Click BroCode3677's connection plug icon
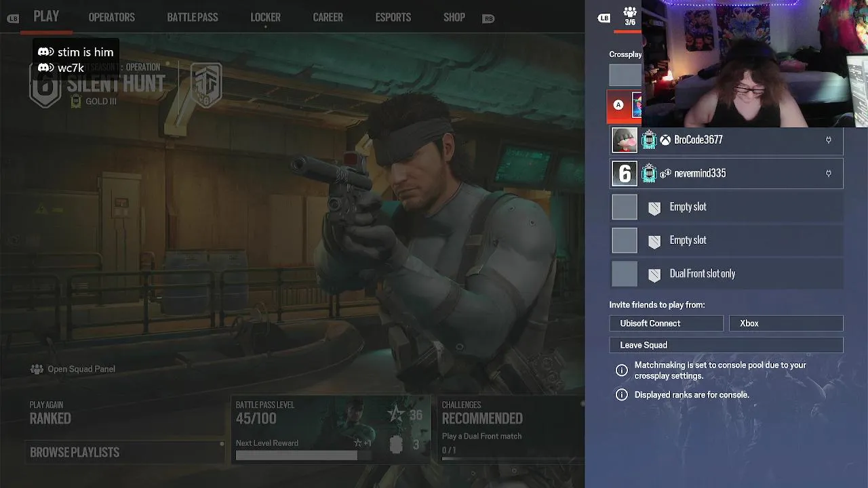 (x=828, y=140)
